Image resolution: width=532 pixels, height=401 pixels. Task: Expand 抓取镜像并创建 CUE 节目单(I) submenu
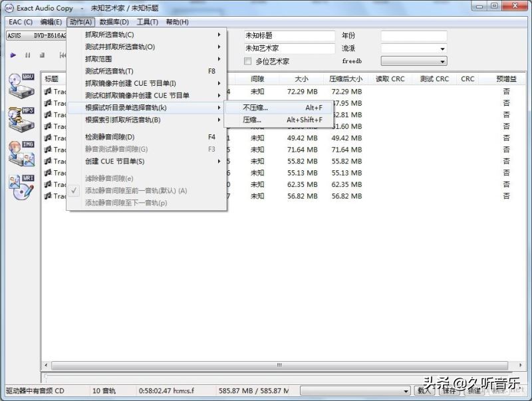pyautogui.click(x=146, y=83)
